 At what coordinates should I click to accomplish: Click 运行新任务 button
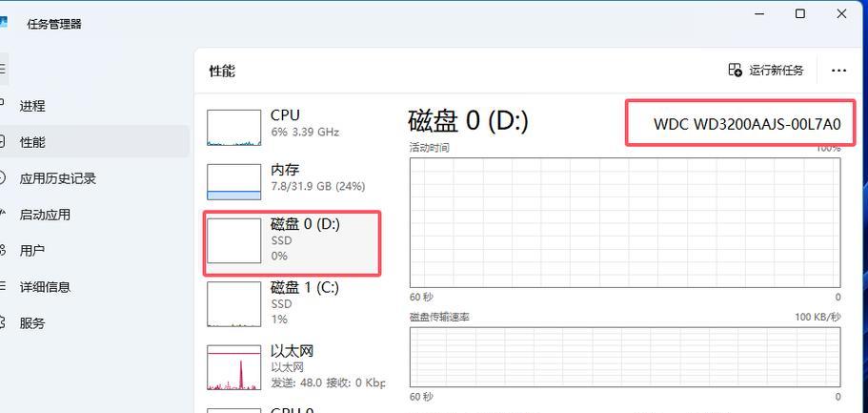pyautogui.click(x=766, y=70)
